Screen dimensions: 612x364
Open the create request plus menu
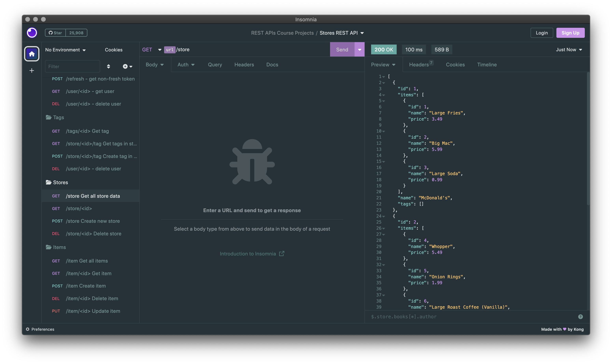(127, 66)
